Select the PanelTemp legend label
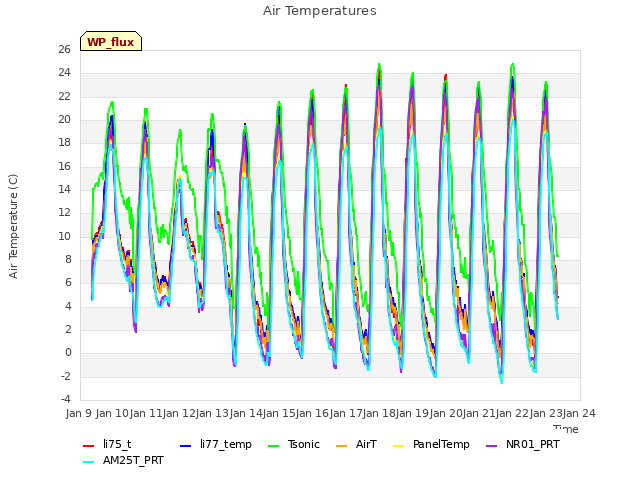Screen dimensions: 640x480 [x=441, y=444]
